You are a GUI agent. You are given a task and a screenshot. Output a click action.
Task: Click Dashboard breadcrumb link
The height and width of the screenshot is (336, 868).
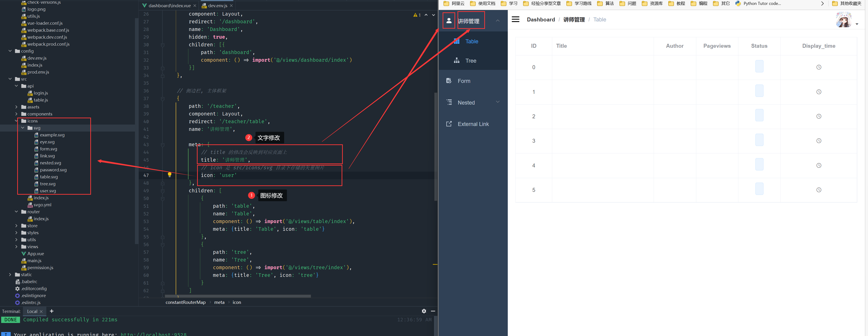(541, 20)
